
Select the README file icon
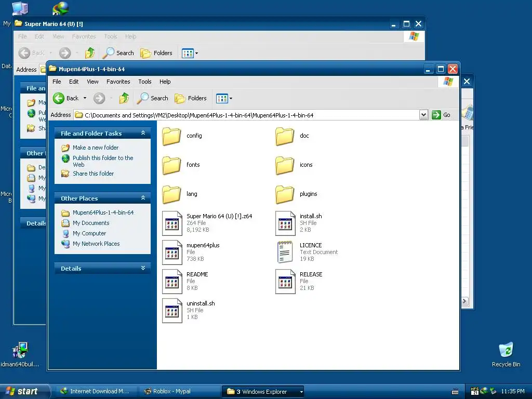point(172,282)
